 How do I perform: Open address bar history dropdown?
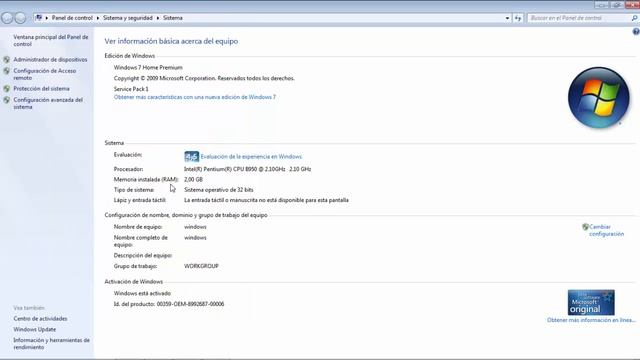pyautogui.click(x=507, y=18)
